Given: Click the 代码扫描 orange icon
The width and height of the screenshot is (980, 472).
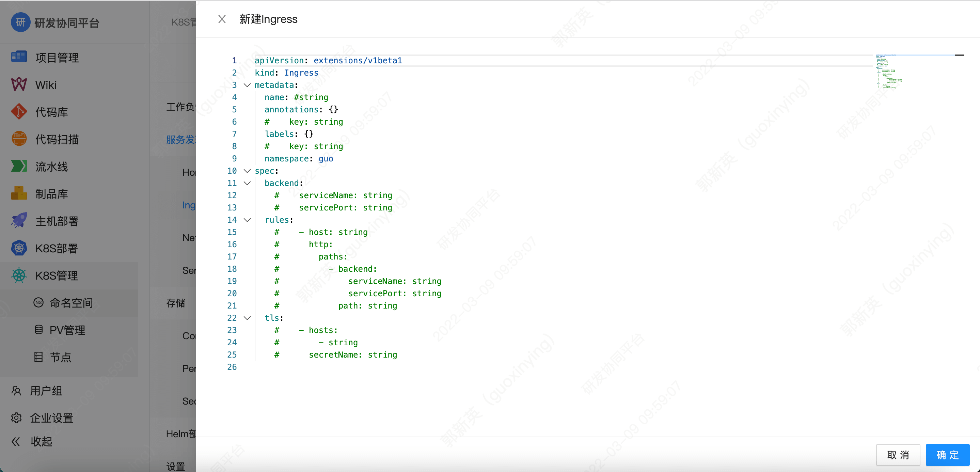Looking at the screenshot, I should (19, 139).
